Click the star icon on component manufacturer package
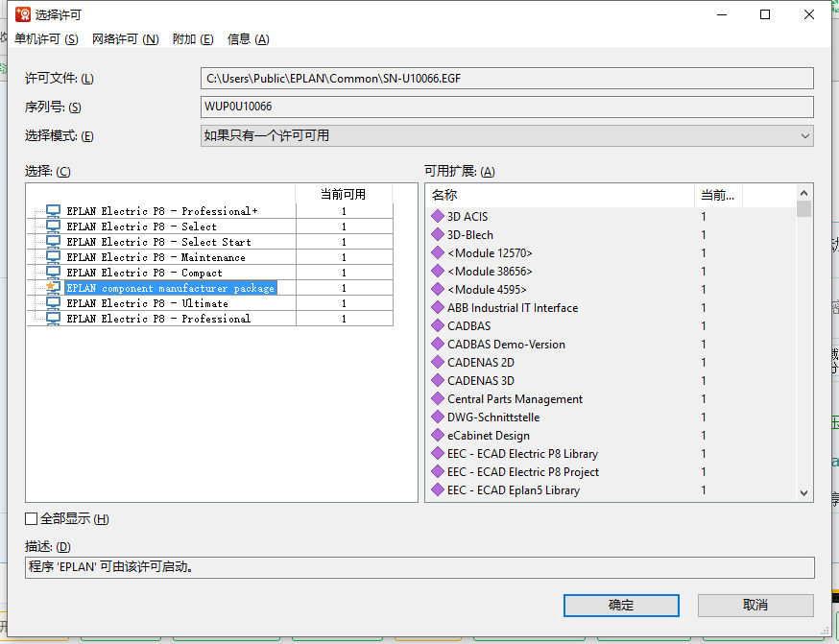Image resolution: width=839 pixels, height=644 pixels. click(53, 288)
